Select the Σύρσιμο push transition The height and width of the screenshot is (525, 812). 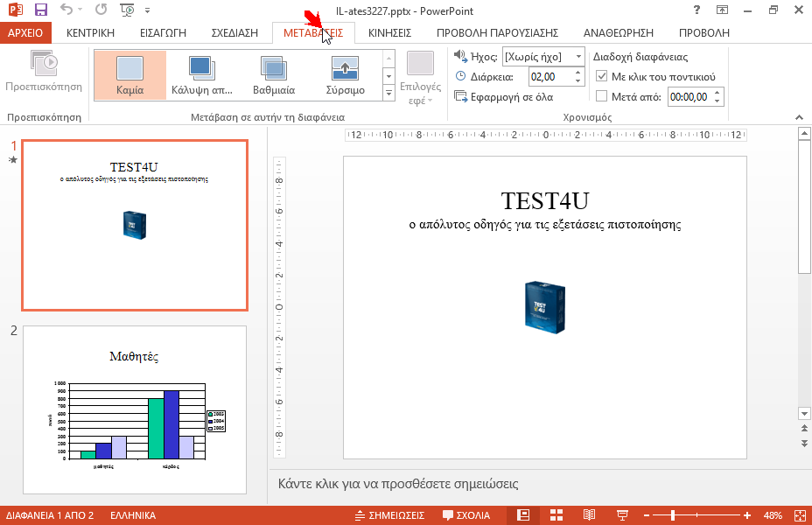(346, 75)
